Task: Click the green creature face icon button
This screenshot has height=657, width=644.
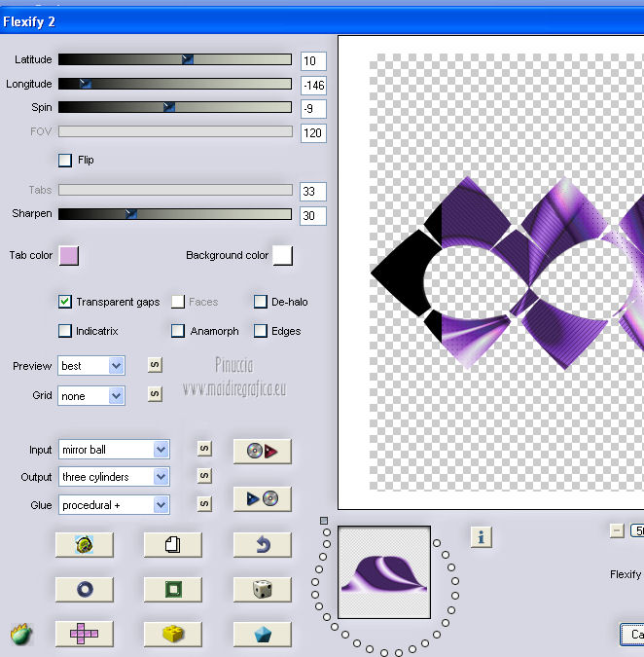Action: pos(85,545)
